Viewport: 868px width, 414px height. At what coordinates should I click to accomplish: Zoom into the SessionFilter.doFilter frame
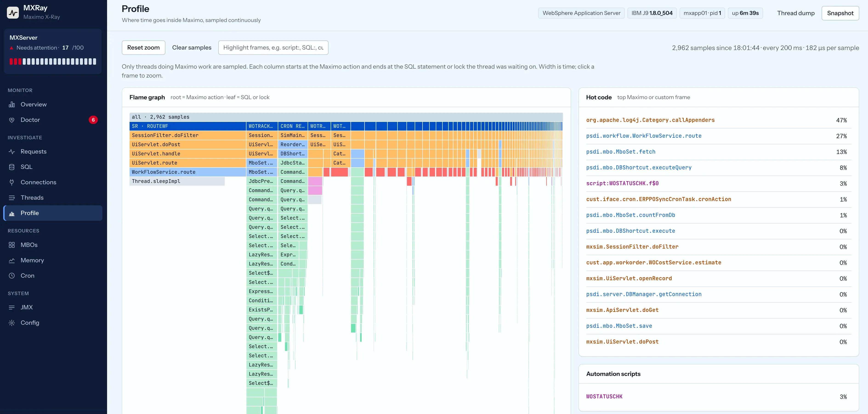click(188, 135)
